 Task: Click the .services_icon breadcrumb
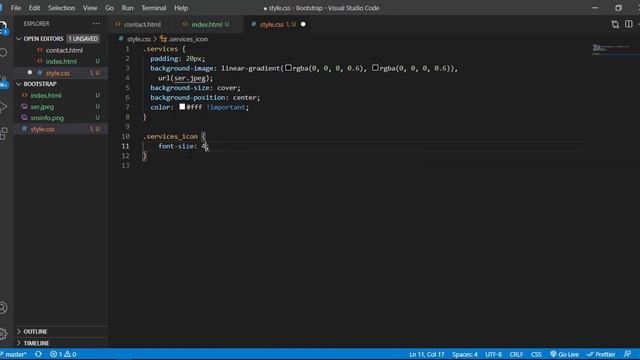[188, 39]
